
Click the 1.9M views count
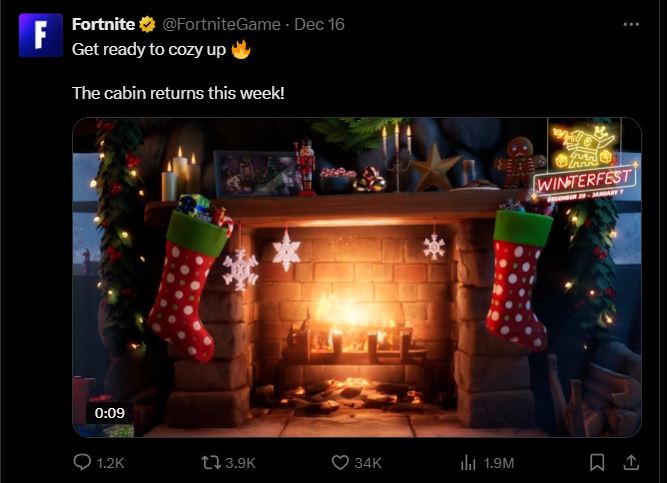498,463
